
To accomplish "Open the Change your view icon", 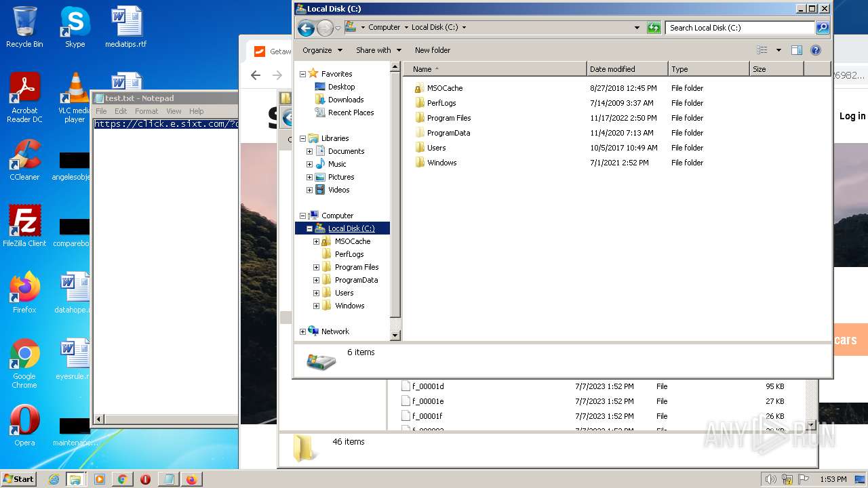I will point(762,50).
